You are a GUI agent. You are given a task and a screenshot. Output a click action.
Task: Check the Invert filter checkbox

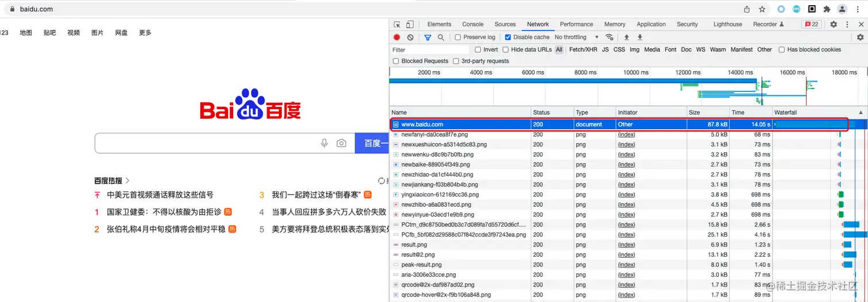(x=478, y=50)
